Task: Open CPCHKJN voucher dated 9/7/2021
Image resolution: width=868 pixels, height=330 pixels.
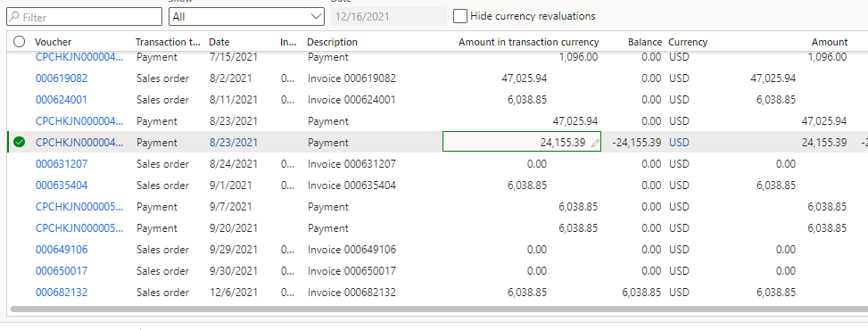Action: 79,207
